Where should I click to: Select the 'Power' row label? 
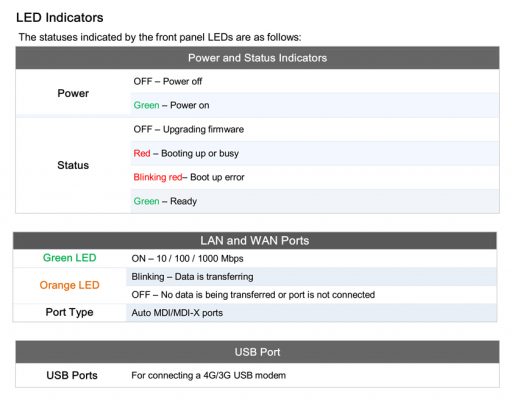(x=73, y=93)
